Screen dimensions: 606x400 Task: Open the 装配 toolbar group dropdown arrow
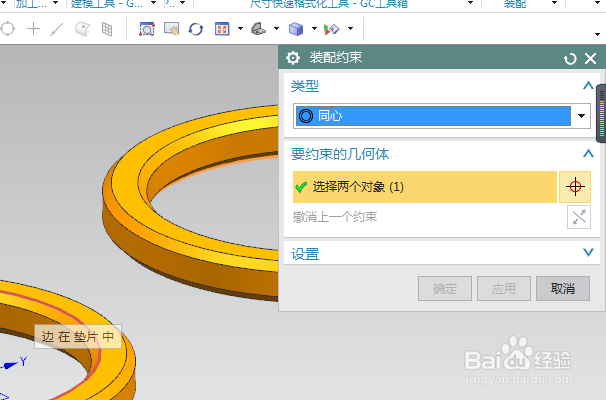pyautogui.click(x=554, y=3)
